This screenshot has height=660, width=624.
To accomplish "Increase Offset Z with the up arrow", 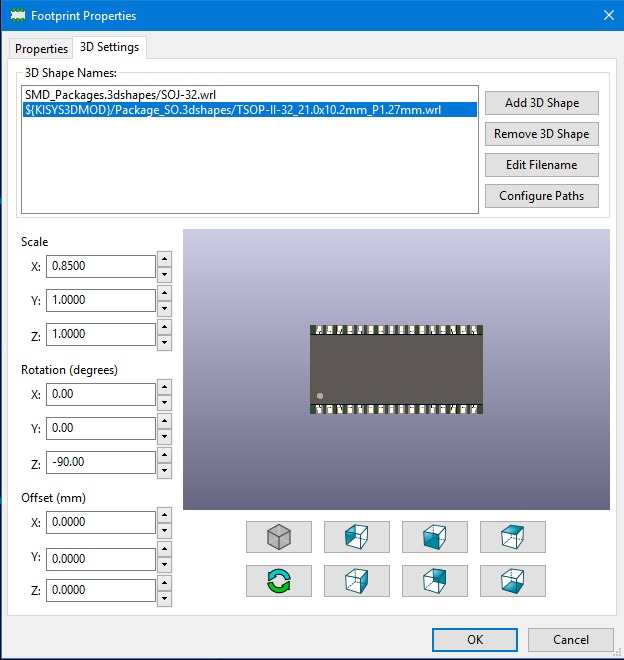I will pyautogui.click(x=164, y=583).
